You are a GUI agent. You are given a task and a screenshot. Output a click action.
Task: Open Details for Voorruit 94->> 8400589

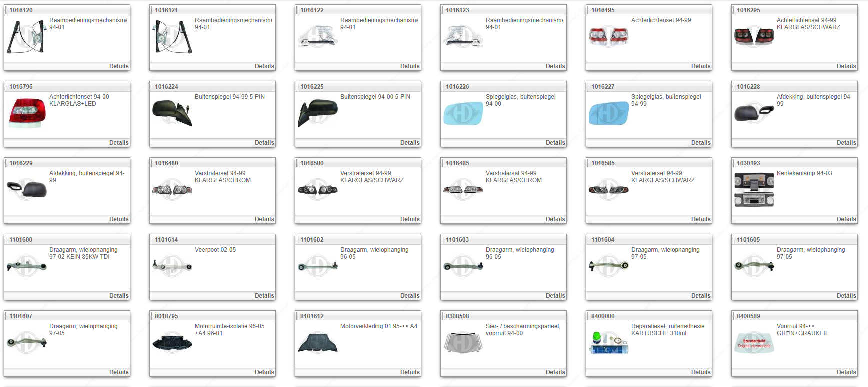click(846, 372)
